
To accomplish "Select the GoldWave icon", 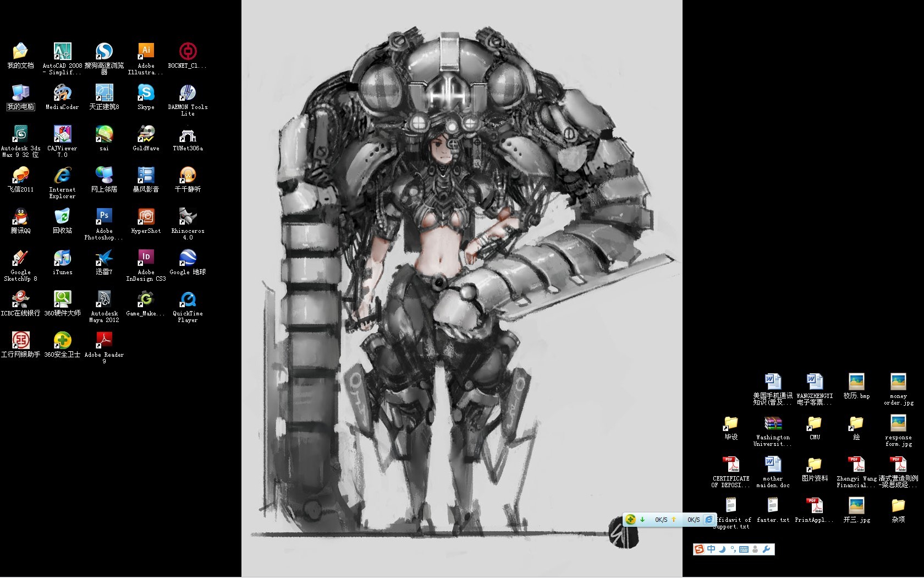I will (x=146, y=138).
